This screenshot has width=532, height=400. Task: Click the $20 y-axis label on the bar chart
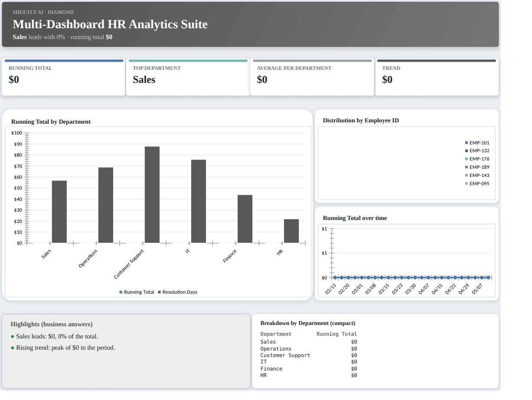tap(18, 221)
